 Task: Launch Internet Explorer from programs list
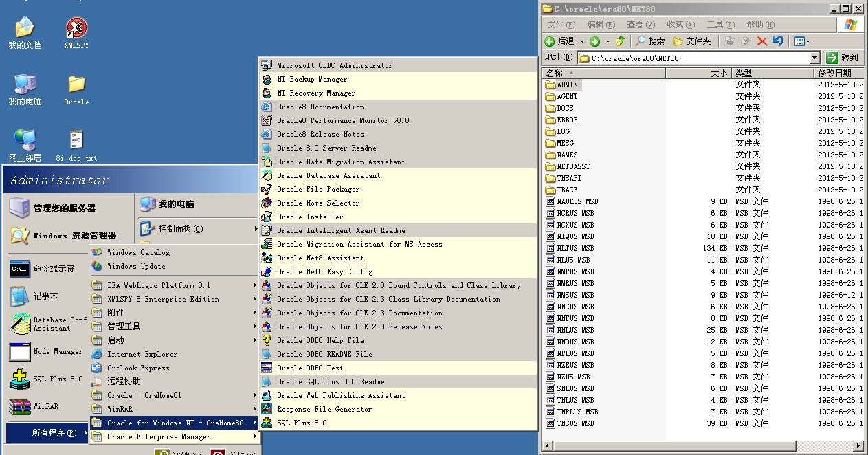[x=174, y=354]
